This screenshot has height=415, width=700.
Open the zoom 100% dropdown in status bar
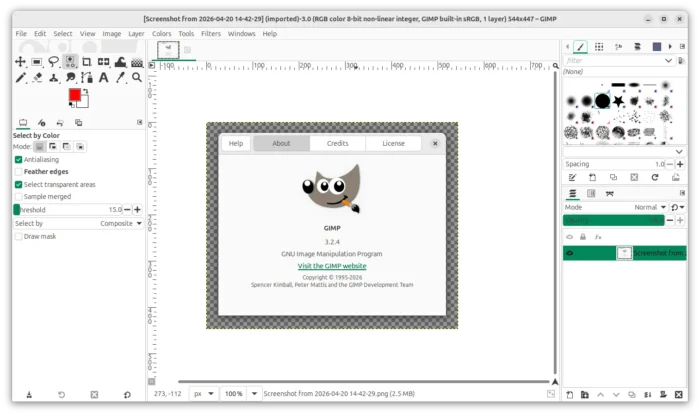240,394
